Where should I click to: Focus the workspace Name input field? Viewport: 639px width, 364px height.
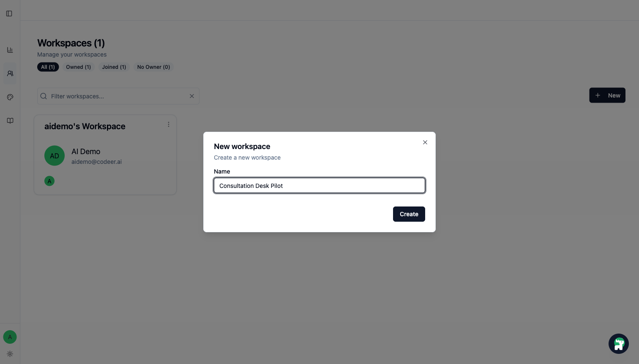(x=319, y=185)
